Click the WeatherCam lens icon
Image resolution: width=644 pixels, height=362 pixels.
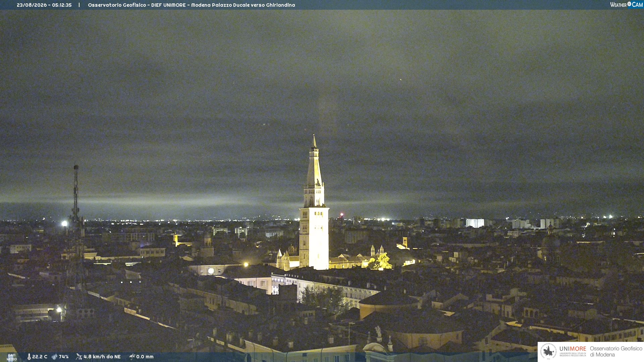(x=629, y=4)
